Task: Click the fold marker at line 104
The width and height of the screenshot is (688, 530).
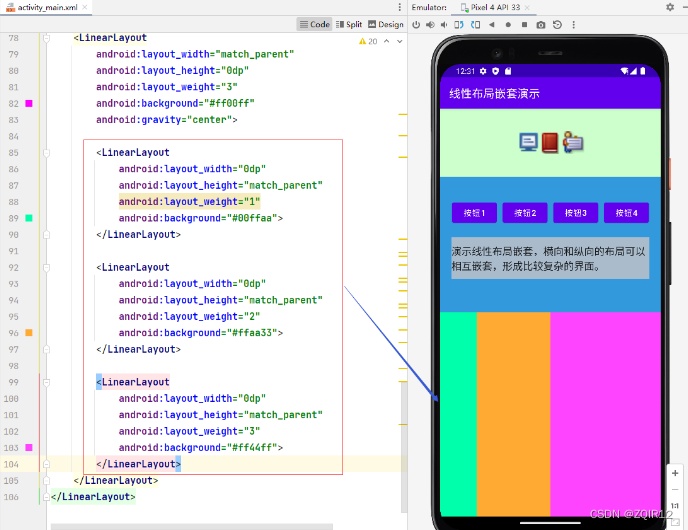Action: pos(46,464)
